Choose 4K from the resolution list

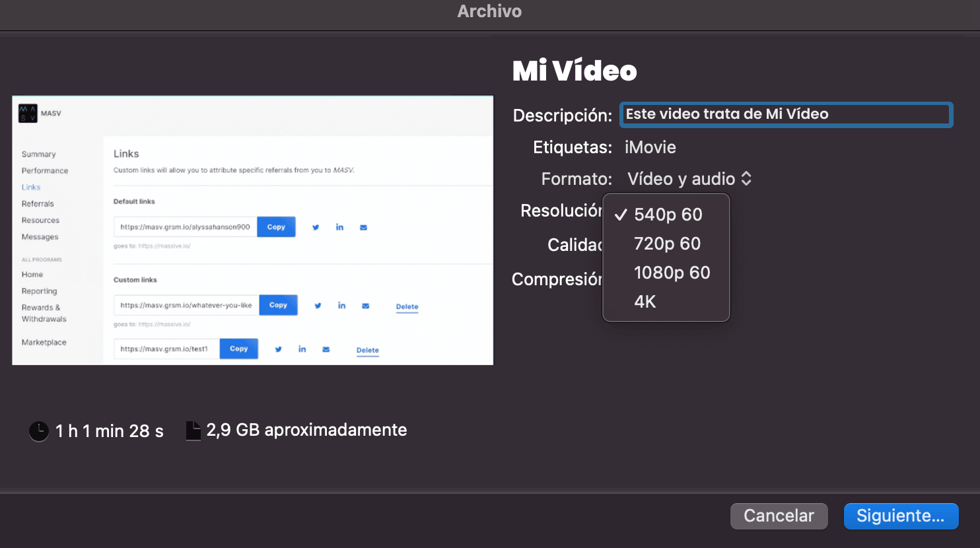click(645, 301)
